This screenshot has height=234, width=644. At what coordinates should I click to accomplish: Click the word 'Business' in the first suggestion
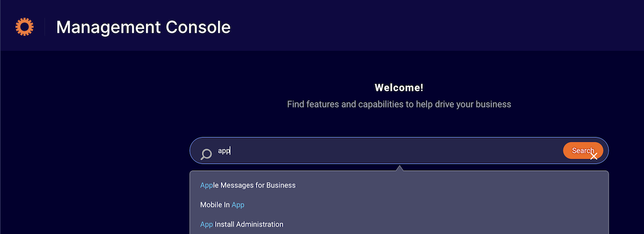click(281, 185)
